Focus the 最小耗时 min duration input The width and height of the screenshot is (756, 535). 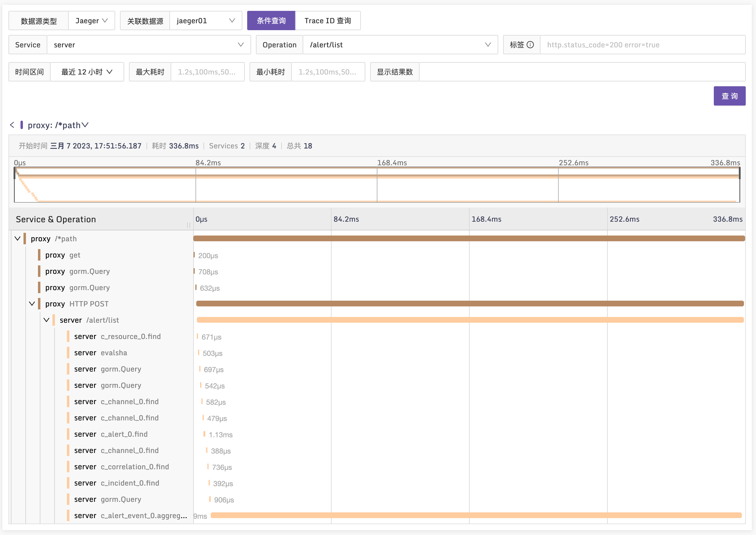pyautogui.click(x=328, y=72)
